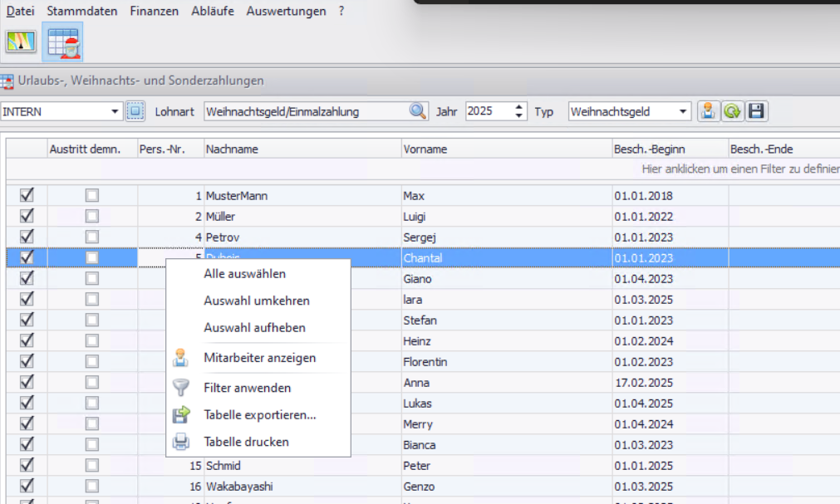Sort by Vorname column header

(507, 149)
